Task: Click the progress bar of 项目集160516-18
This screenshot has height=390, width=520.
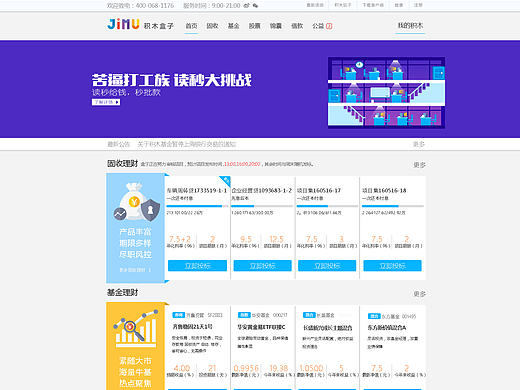Action: (393, 206)
